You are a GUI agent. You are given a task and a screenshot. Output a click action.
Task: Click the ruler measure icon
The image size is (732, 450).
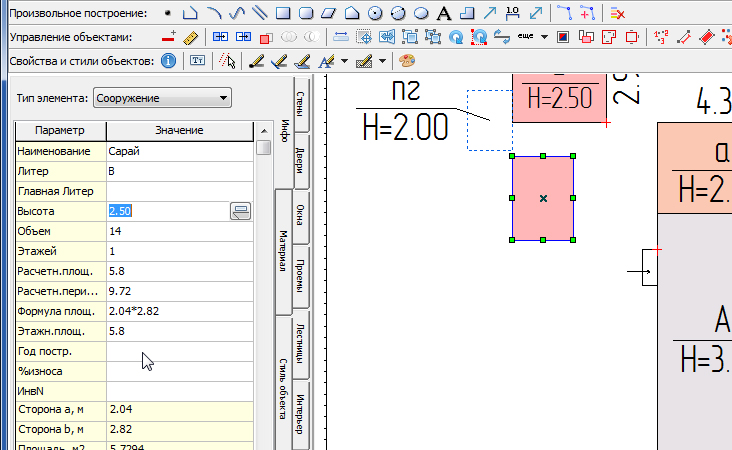click(191, 37)
